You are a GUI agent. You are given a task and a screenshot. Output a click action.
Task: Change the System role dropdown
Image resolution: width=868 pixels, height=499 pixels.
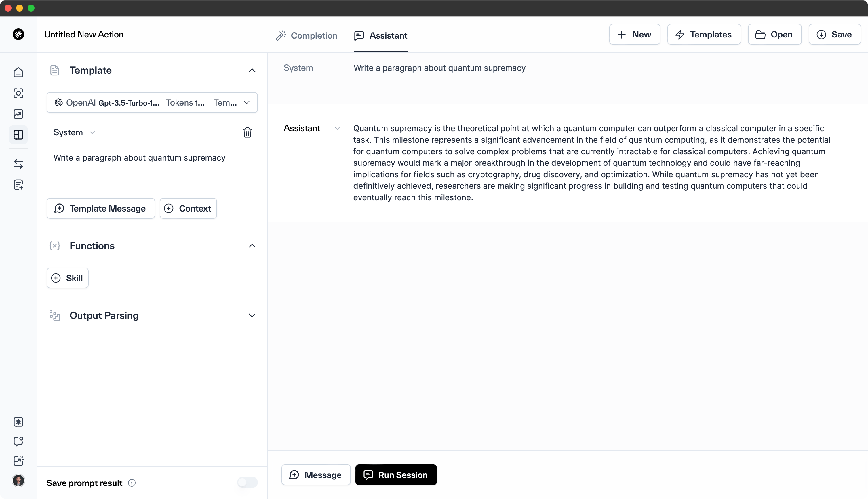[74, 132]
